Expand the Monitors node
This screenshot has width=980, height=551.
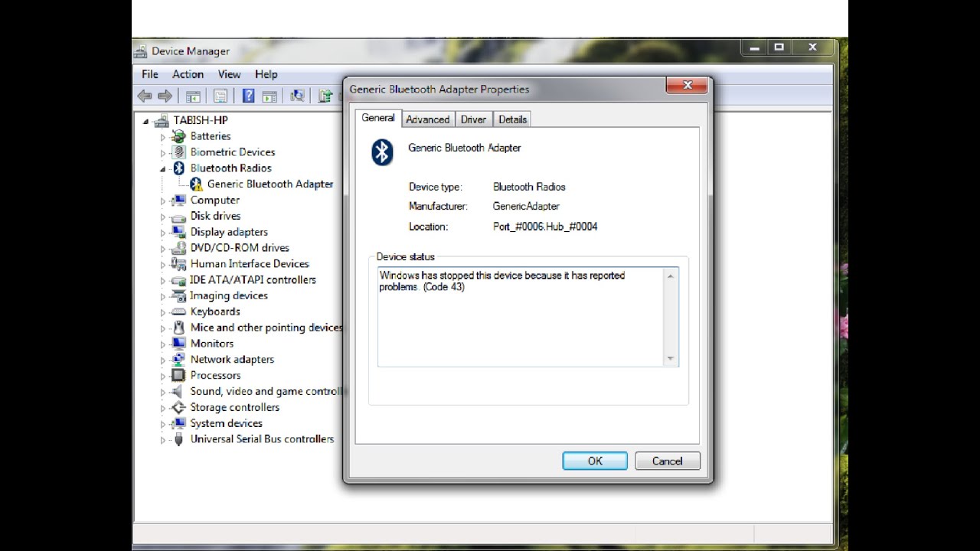click(x=162, y=344)
